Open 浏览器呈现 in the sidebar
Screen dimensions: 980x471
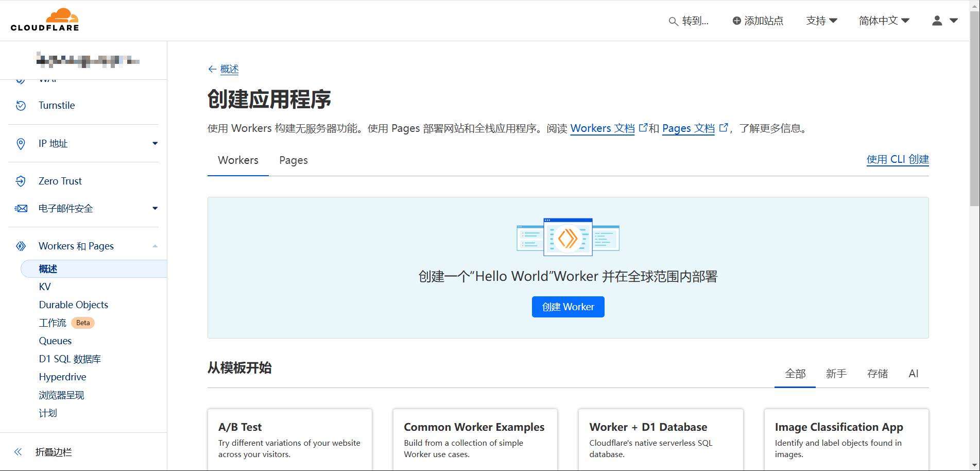click(61, 395)
